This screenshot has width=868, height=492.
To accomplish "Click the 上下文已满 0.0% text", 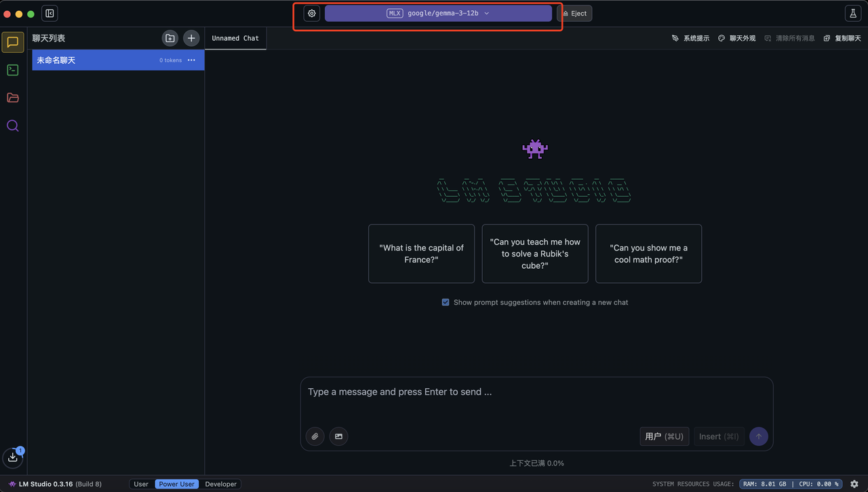I will (x=536, y=463).
